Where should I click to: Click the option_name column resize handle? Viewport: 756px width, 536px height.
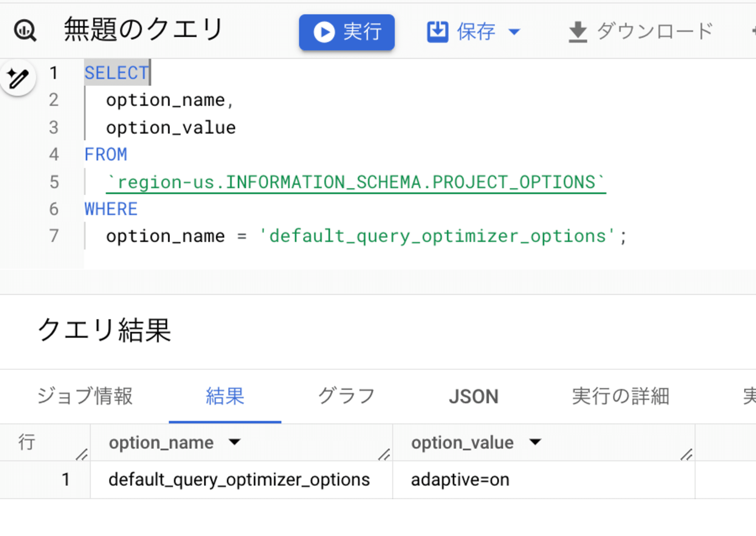point(384,454)
